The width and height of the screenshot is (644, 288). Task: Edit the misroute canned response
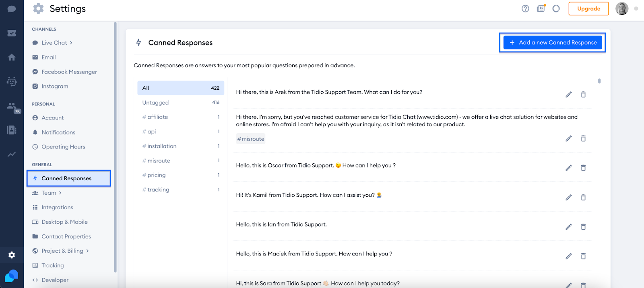[x=569, y=138]
